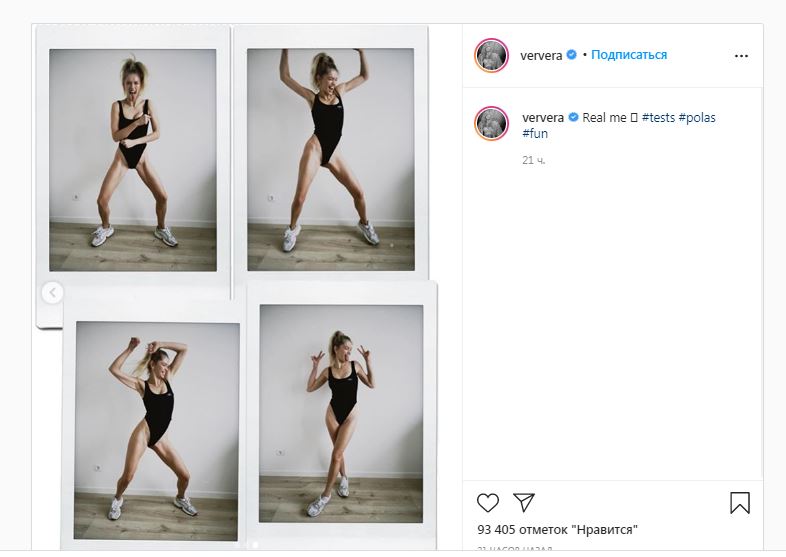Click the verified badge in the post header
Image resolution: width=786 pixels, height=557 pixels.
pos(572,55)
